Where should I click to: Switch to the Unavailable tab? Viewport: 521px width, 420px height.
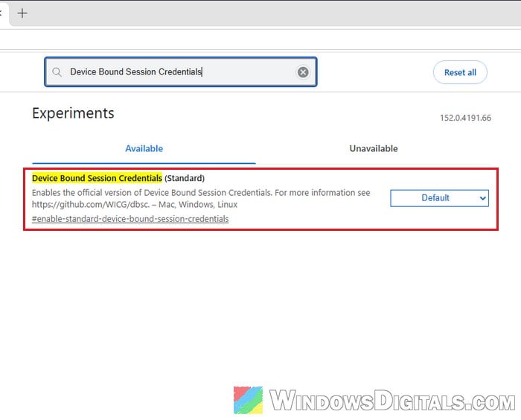coord(374,149)
